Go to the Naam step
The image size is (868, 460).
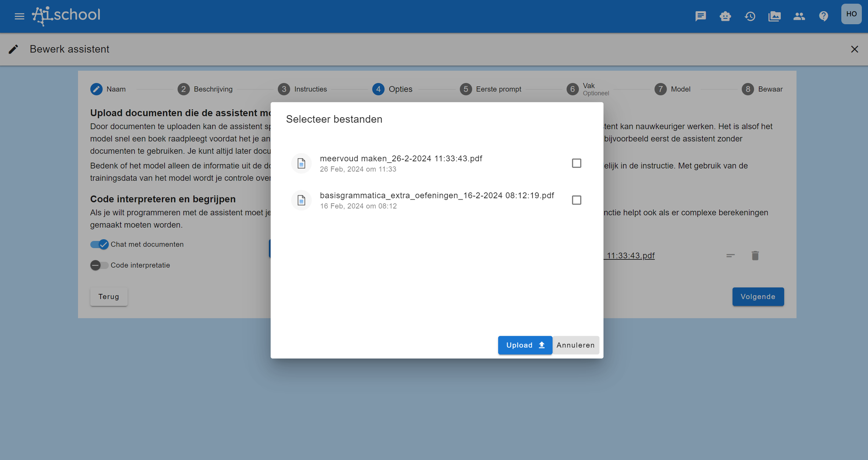(x=108, y=89)
